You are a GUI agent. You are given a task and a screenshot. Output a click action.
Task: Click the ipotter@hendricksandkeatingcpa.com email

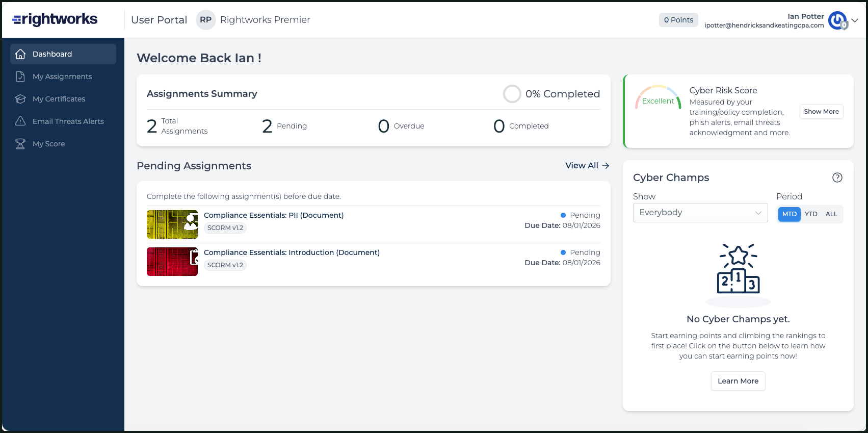pos(764,26)
